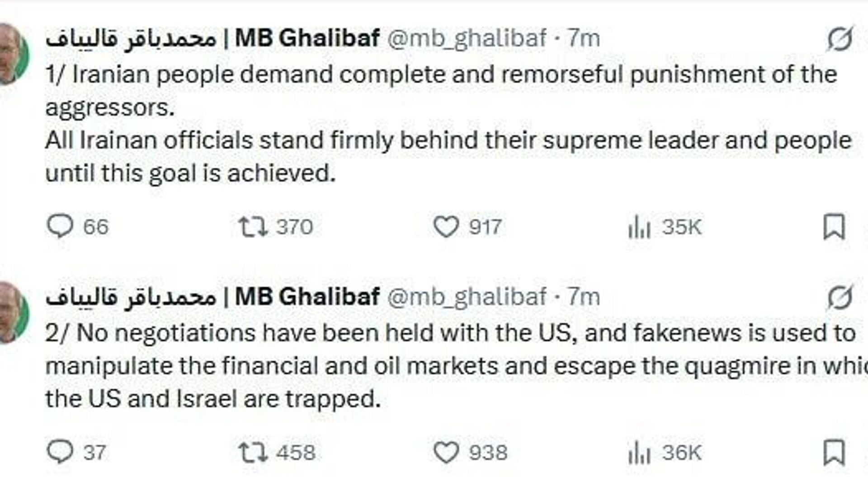Open the 7m timestamp of the second tweet
The image size is (868, 486).
584,297
